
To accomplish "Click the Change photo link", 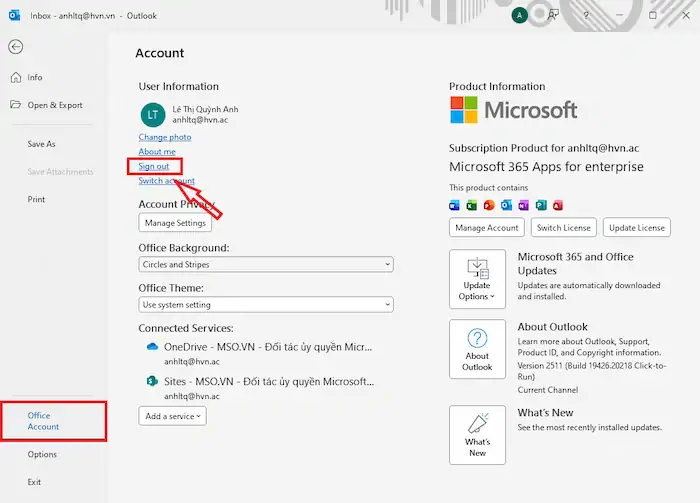I will (165, 137).
